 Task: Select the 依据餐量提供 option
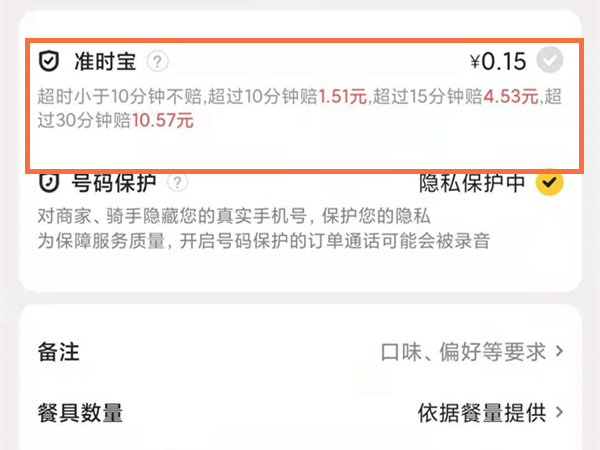pyautogui.click(x=482, y=412)
